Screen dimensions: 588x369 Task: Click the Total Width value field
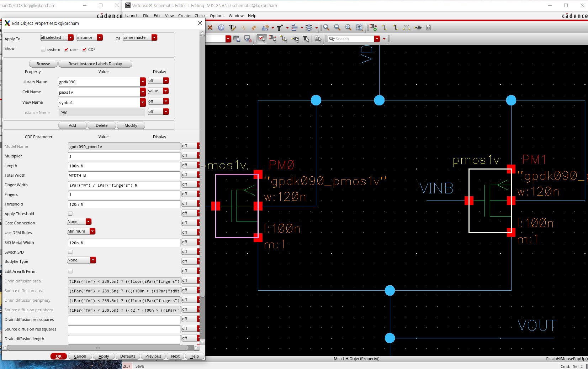point(124,176)
